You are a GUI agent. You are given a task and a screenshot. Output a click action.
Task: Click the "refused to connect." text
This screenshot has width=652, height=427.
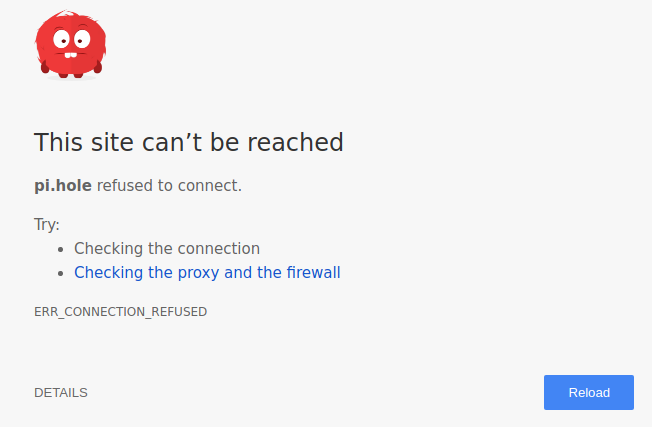click(169, 185)
